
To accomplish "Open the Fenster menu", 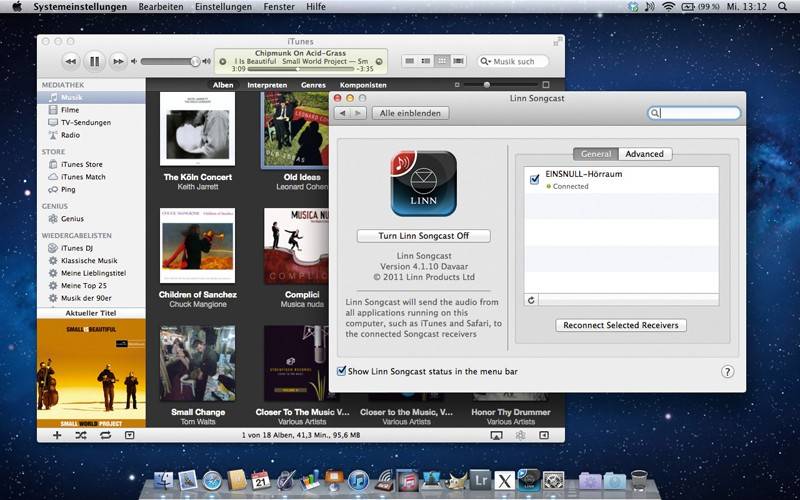I will [x=279, y=7].
